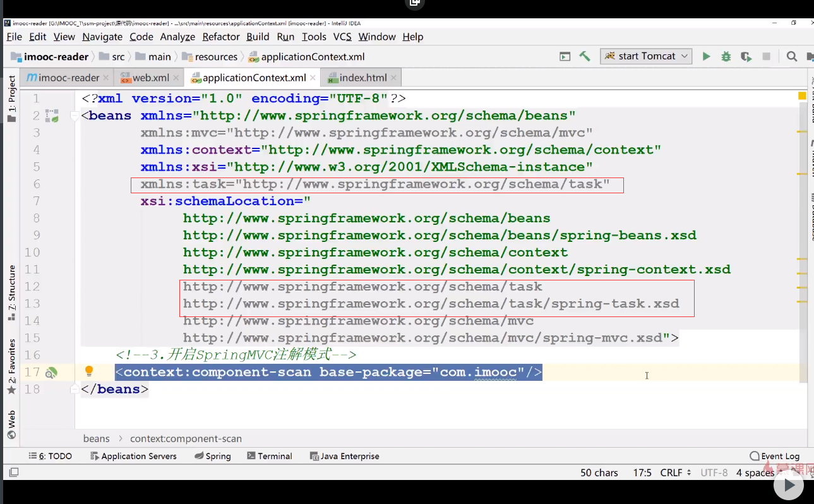Run the start Tomcat configuration
This screenshot has height=504, width=814.
pyautogui.click(x=706, y=56)
